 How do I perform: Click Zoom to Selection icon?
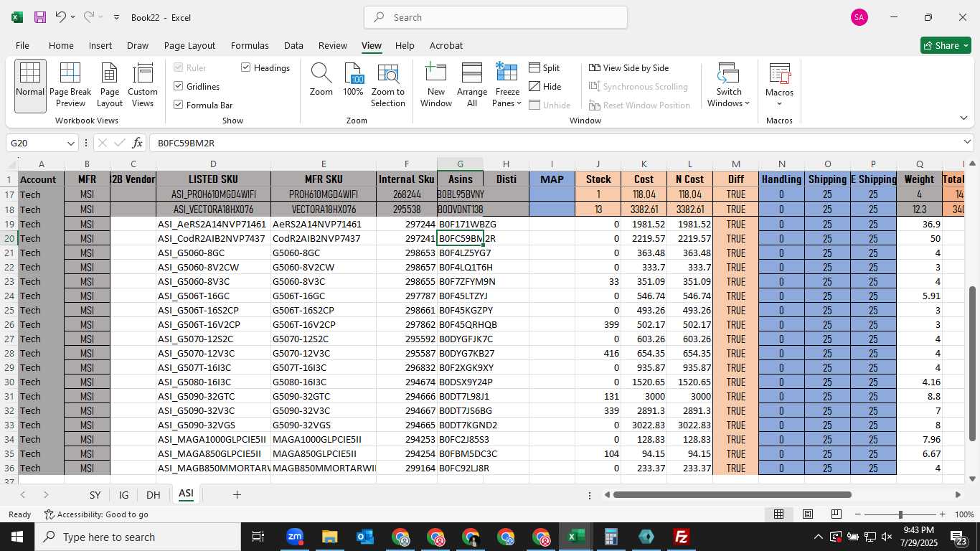pyautogui.click(x=388, y=85)
